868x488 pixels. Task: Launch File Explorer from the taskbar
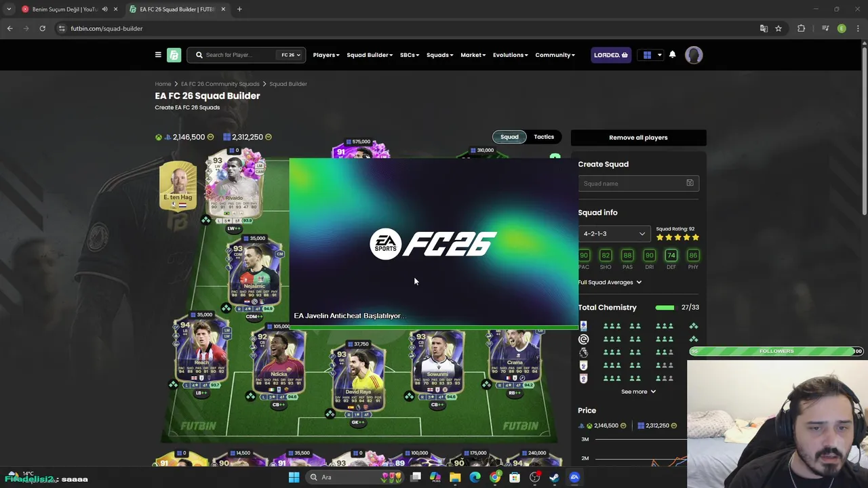tap(455, 477)
